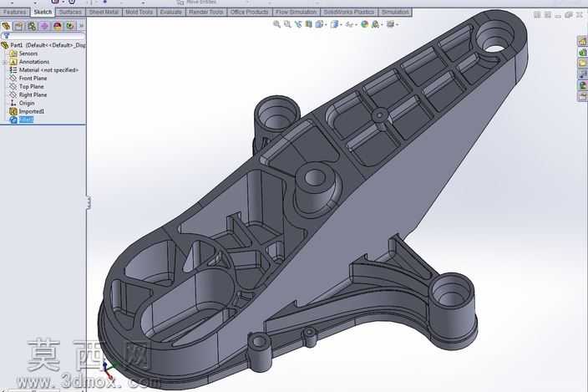Open the View Palette task pane tab
Viewport: 588px width, 392px height.
582,75
